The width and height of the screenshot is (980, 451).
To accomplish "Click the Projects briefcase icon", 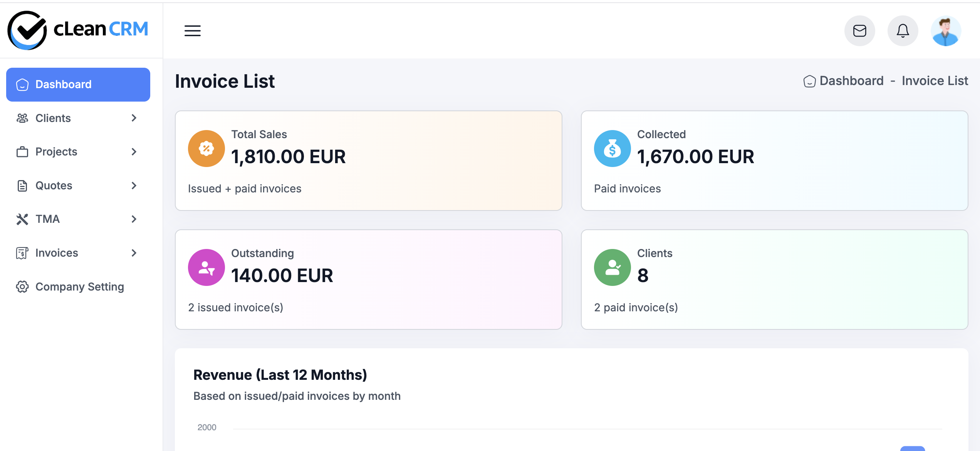I will click(22, 152).
